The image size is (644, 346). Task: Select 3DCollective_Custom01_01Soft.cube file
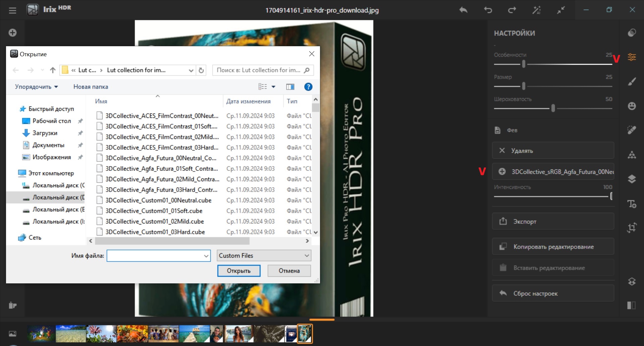point(154,211)
